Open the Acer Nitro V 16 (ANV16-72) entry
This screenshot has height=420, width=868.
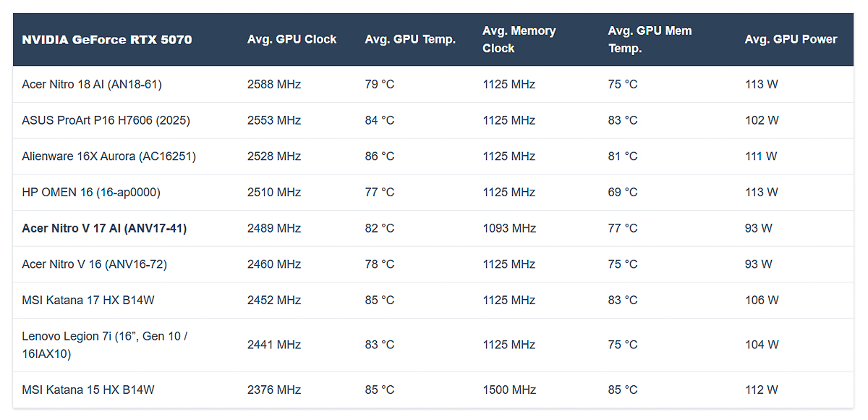[x=94, y=264]
